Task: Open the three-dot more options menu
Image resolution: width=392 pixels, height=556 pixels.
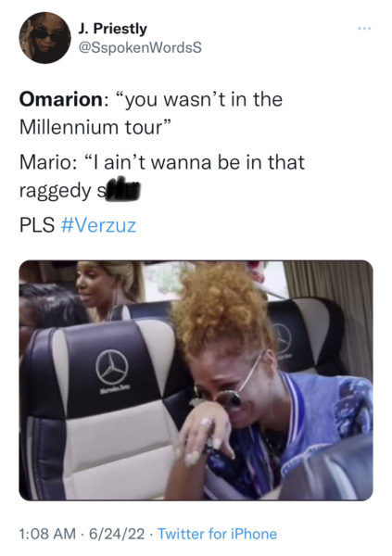Action: [x=364, y=29]
